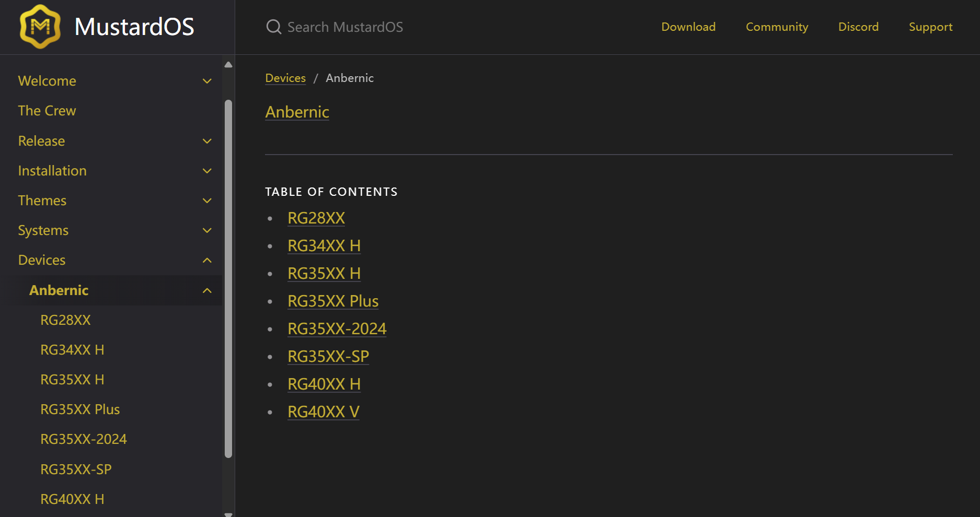Open Themes in the sidebar
Viewport: 980px width, 517px height.
[42, 201]
